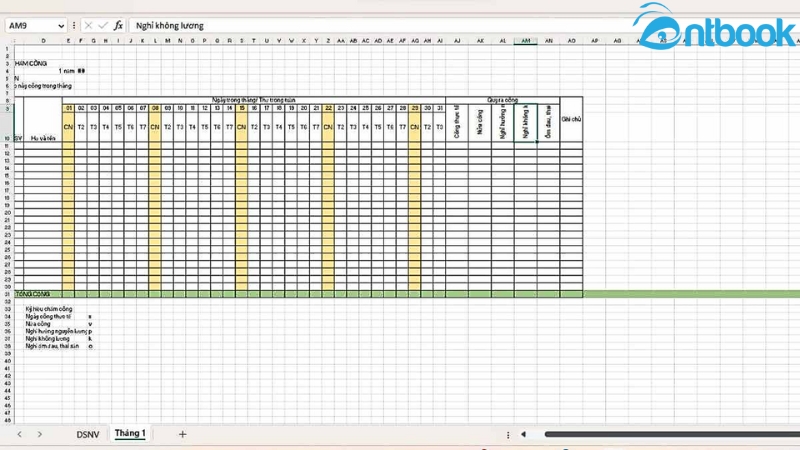Click the 'Ốm đau, thai' vertical header cell

click(x=548, y=122)
